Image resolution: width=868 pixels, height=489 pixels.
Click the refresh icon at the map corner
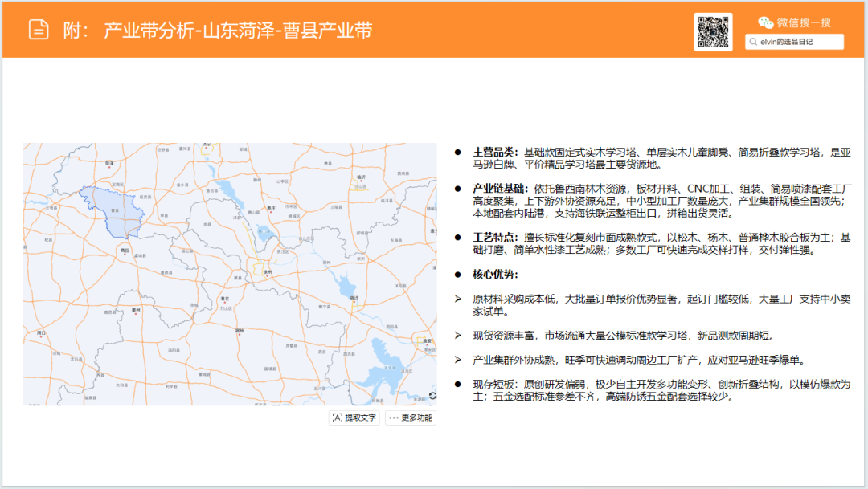pos(432,396)
